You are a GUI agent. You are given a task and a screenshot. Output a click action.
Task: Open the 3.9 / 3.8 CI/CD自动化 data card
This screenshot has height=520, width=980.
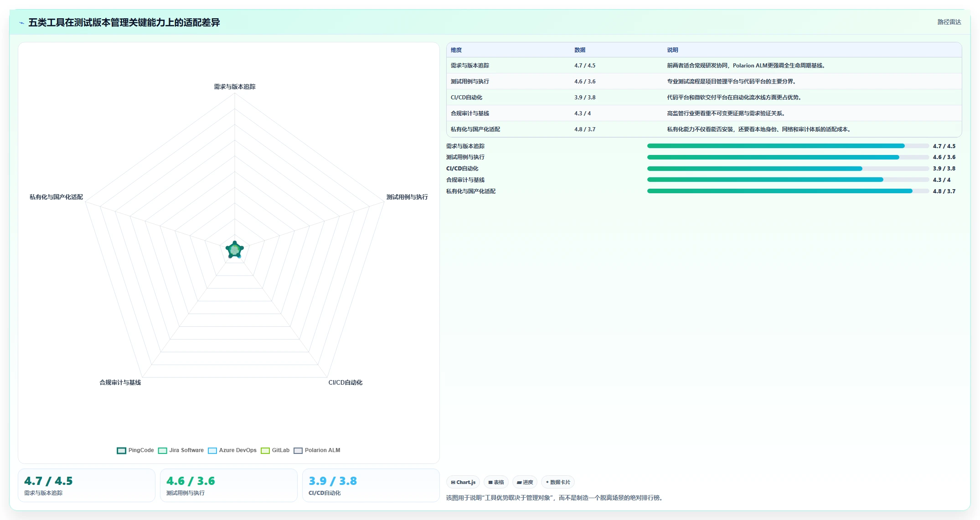pos(371,485)
